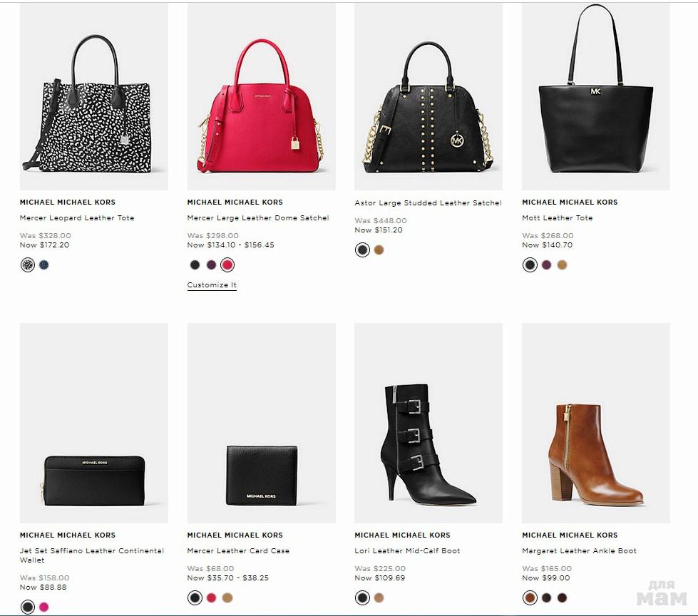Pick black swatch for Mercer Dome Satchel

(195, 265)
